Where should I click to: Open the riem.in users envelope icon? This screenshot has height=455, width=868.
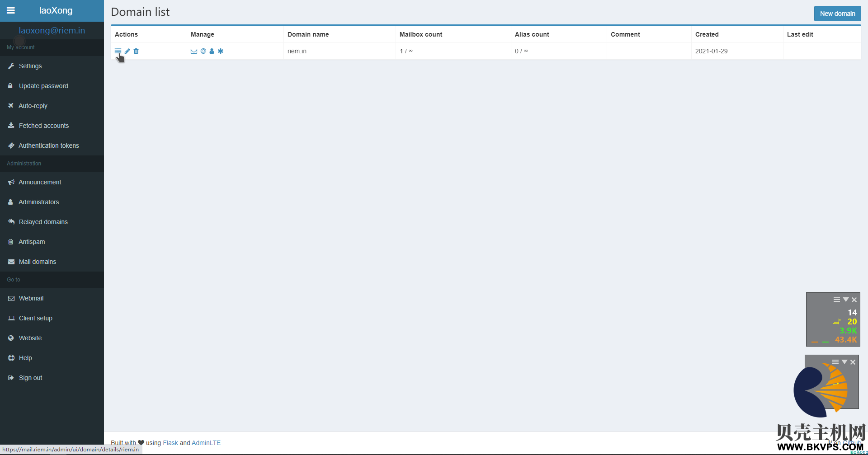pos(194,51)
